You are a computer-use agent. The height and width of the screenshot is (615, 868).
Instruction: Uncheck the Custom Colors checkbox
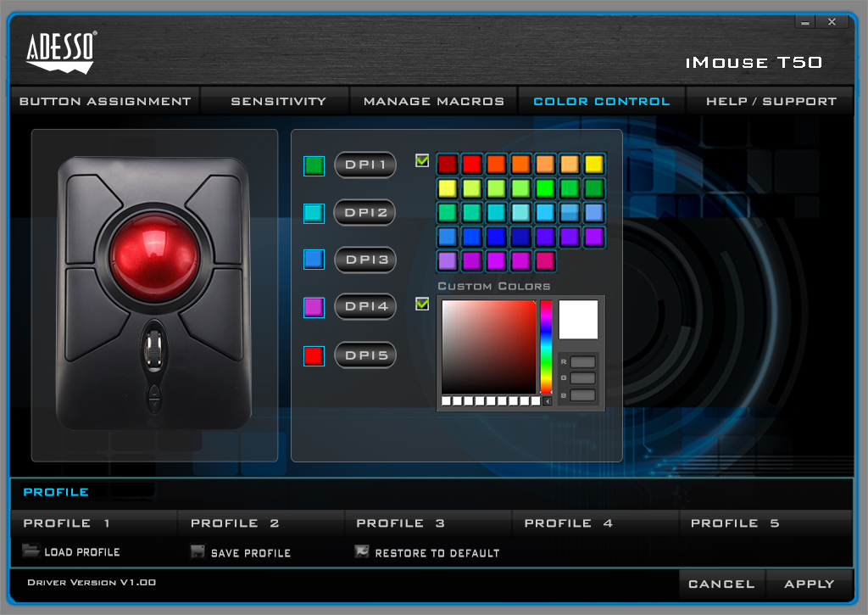[x=422, y=304]
